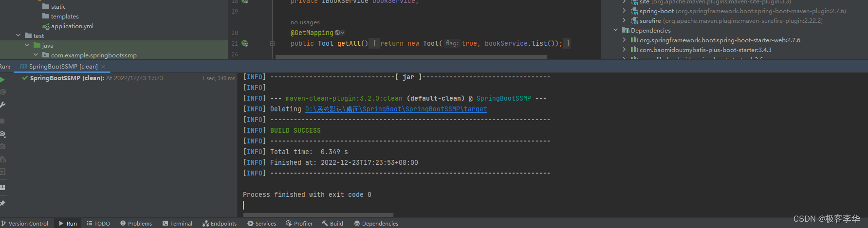Click the stop square icon in Run toolbar
This screenshot has height=228, width=868.
pyautogui.click(x=2, y=121)
